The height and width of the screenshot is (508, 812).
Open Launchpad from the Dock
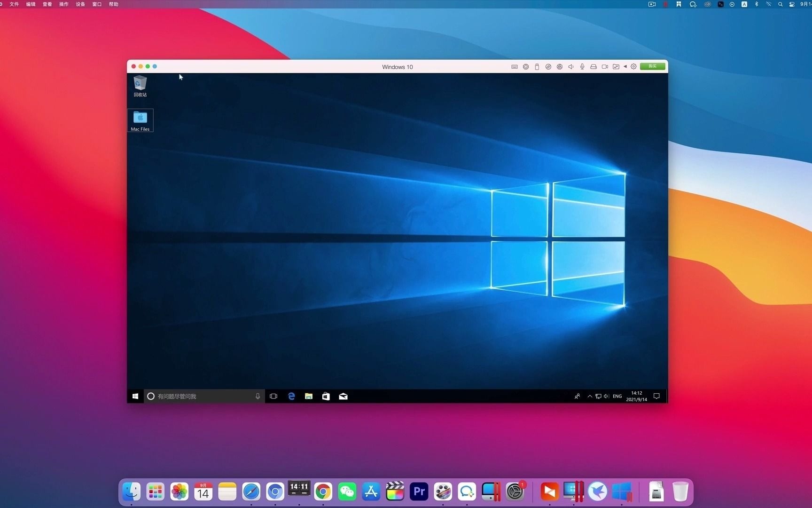click(x=156, y=492)
